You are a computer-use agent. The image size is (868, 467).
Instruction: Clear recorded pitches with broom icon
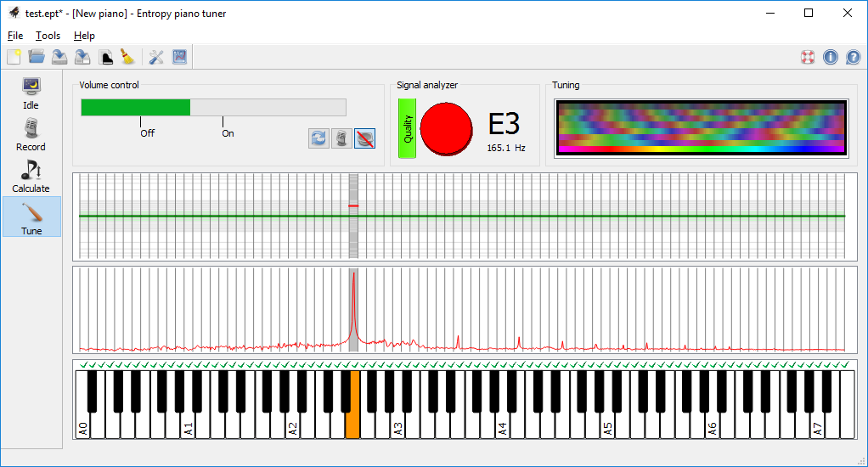click(128, 57)
